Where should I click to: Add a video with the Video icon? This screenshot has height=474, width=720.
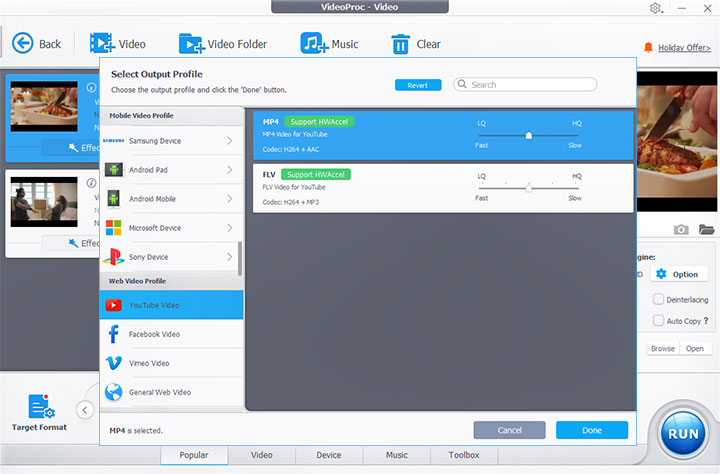(102, 44)
